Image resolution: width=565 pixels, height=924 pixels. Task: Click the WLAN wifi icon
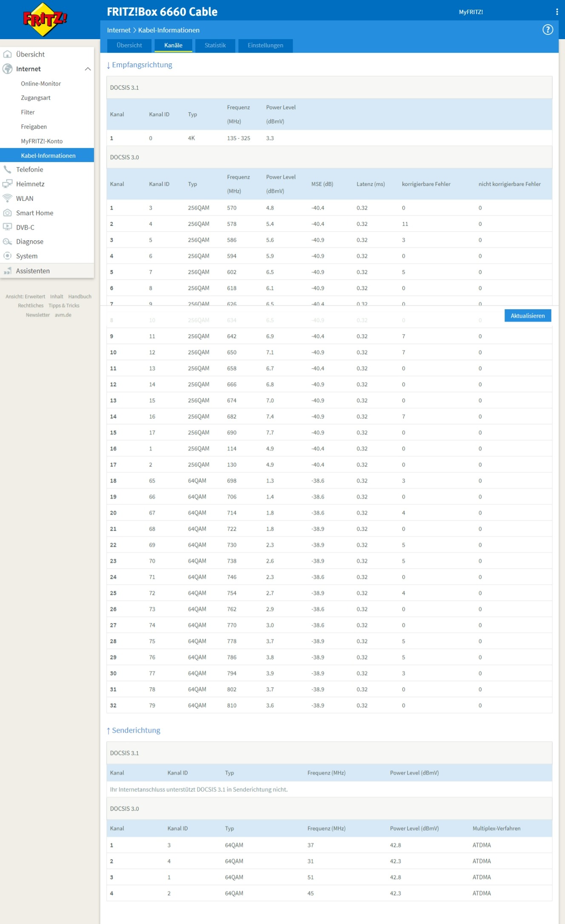(7, 198)
